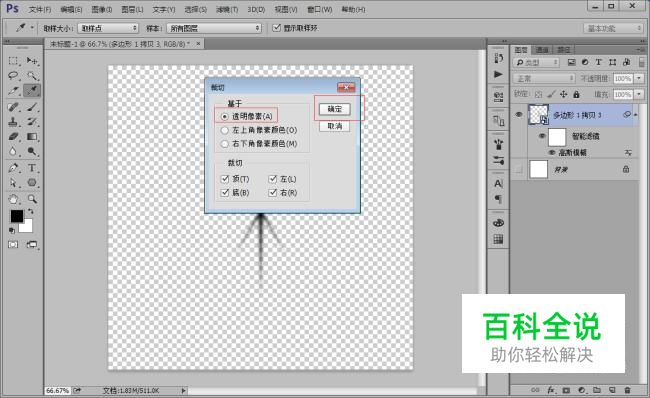Toggle Quick Mask mode
This screenshot has height=398, width=650.
(x=13, y=245)
